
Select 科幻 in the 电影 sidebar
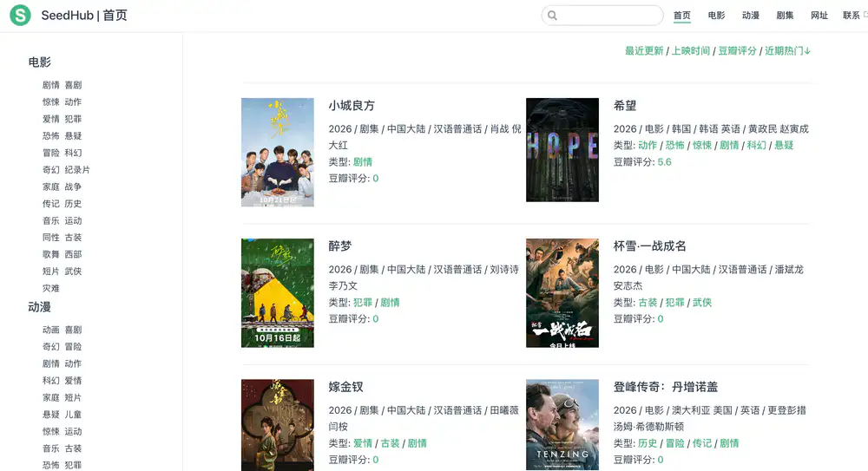[73, 153]
